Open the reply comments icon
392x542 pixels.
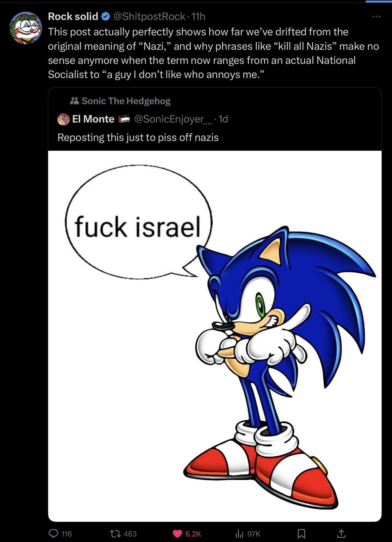pos(54,534)
